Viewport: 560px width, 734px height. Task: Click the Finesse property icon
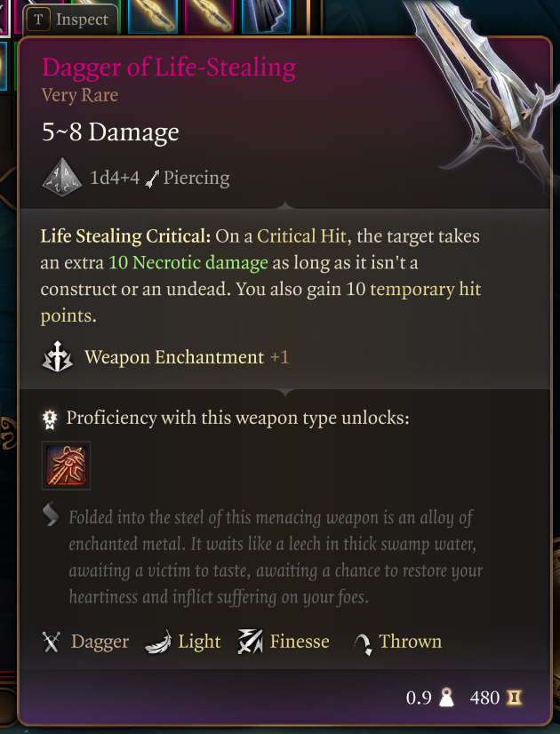coord(251,642)
